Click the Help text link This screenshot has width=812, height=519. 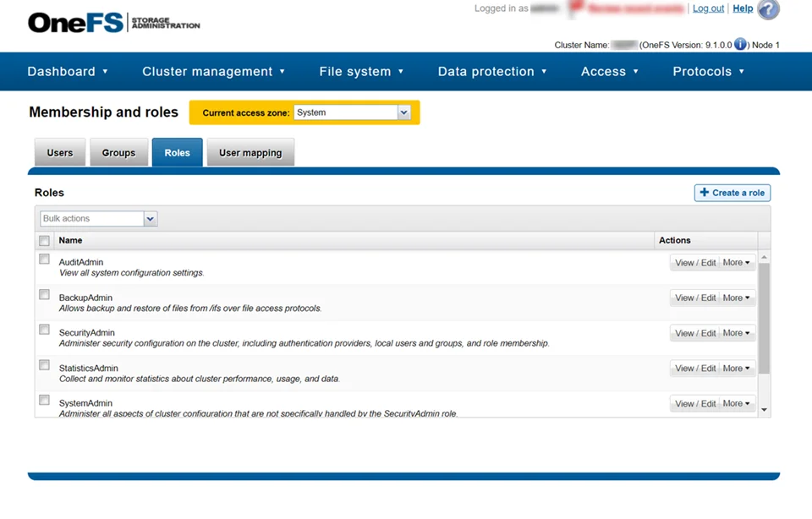pos(743,8)
